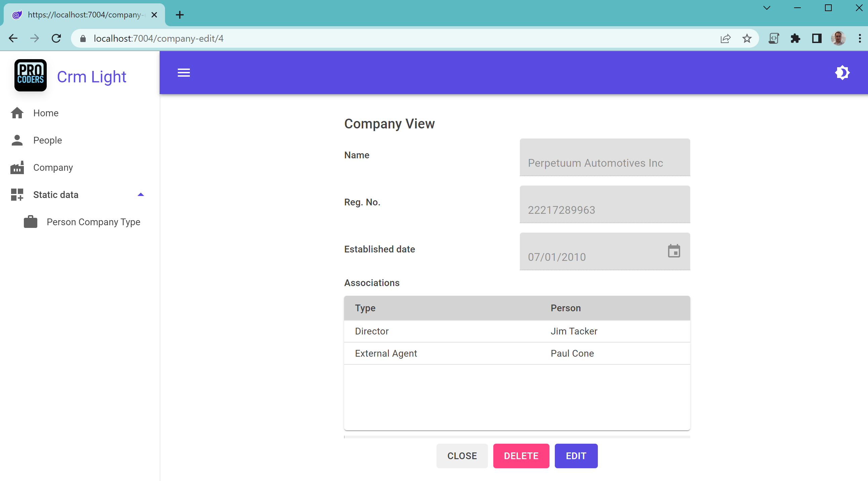Click the DELETE button
This screenshot has width=868, height=481.
[521, 456]
